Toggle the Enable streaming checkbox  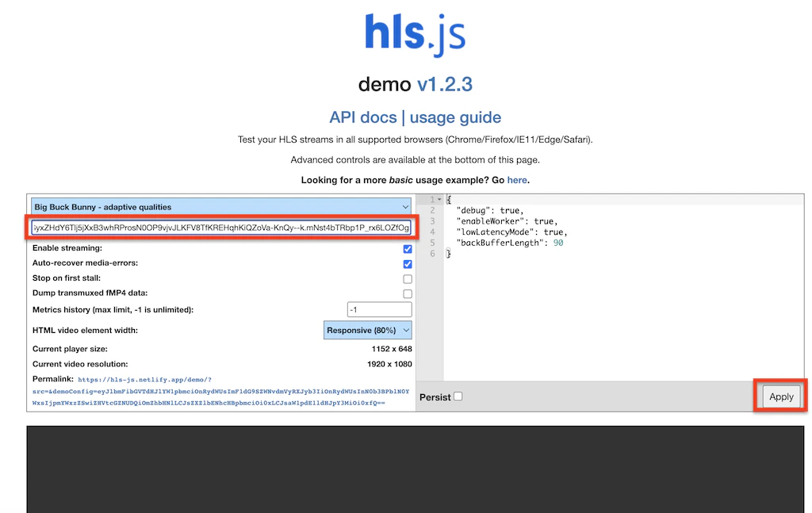[x=408, y=248]
